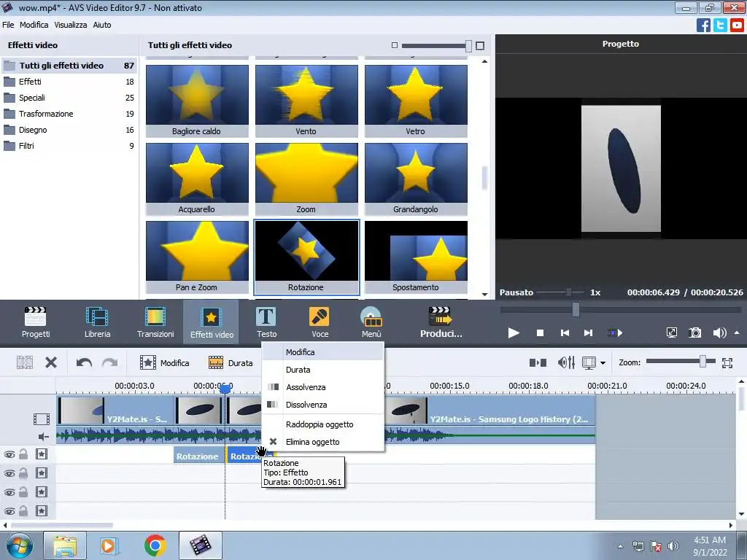Click the Modifica button in timeline toolbar
Viewport: 747px width, 560px height.
pyautogui.click(x=164, y=363)
